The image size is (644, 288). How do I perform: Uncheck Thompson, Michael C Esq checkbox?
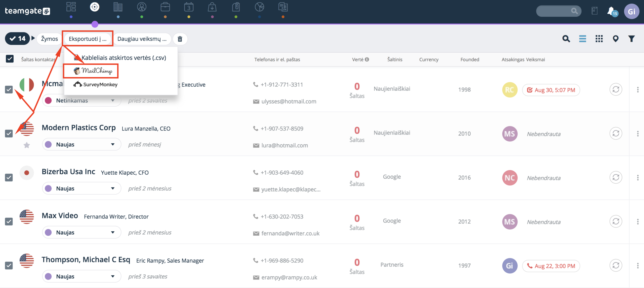pos(9,266)
